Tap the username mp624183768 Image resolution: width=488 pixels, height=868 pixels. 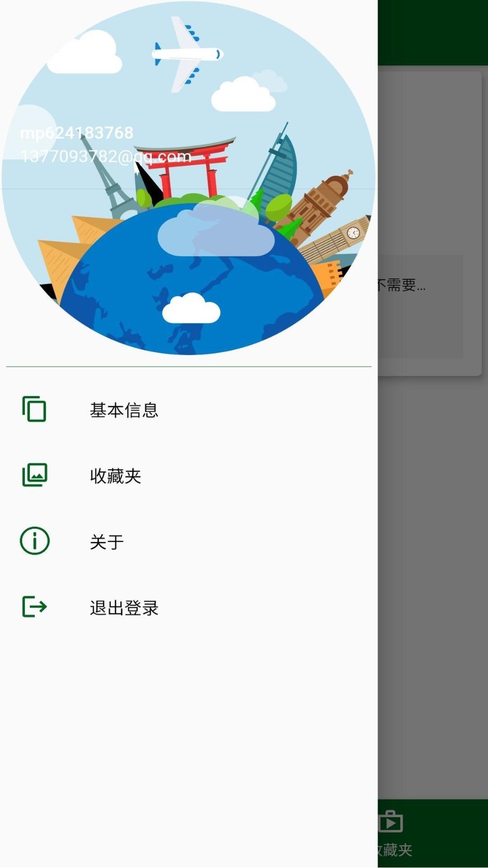tap(76, 133)
